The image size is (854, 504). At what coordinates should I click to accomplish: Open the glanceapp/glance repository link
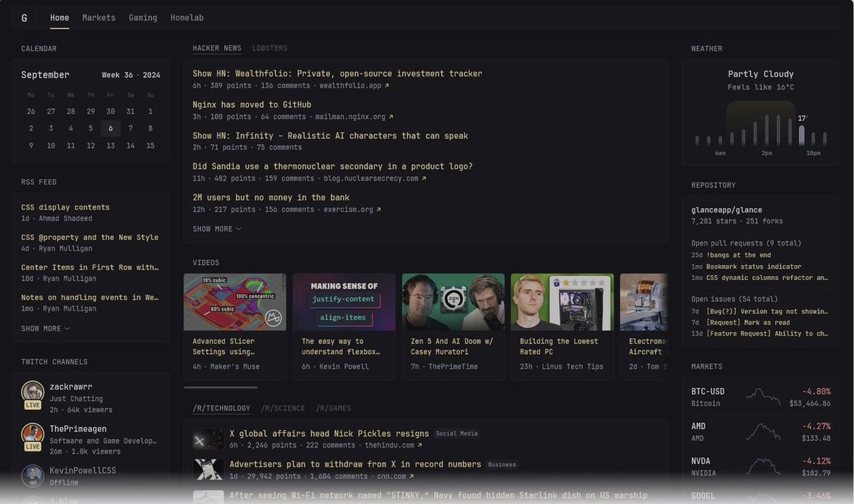(726, 210)
